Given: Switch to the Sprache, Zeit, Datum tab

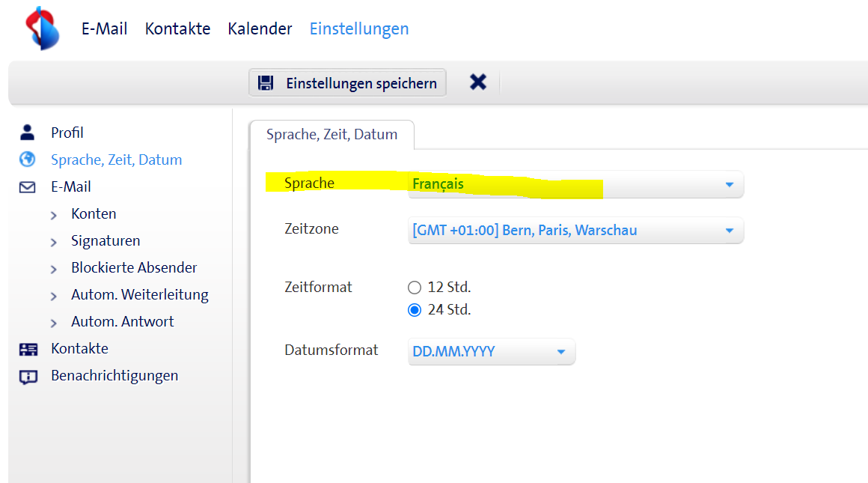Looking at the screenshot, I should 331,135.
